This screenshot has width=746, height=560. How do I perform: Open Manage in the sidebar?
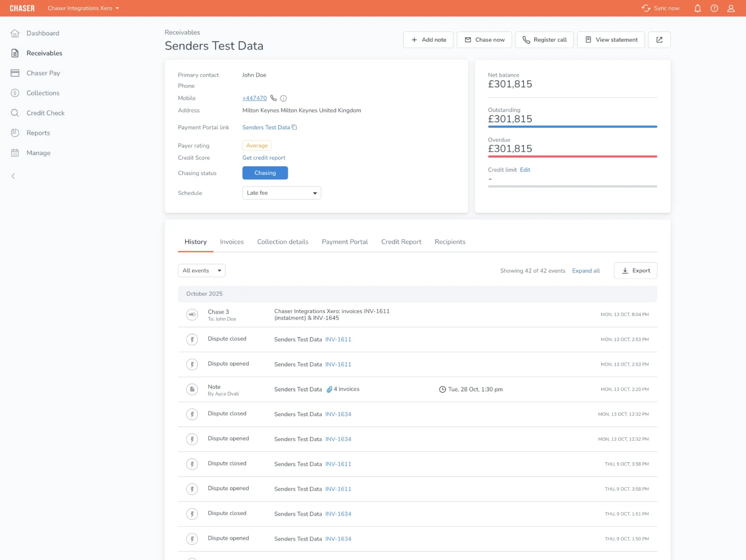pyautogui.click(x=39, y=153)
